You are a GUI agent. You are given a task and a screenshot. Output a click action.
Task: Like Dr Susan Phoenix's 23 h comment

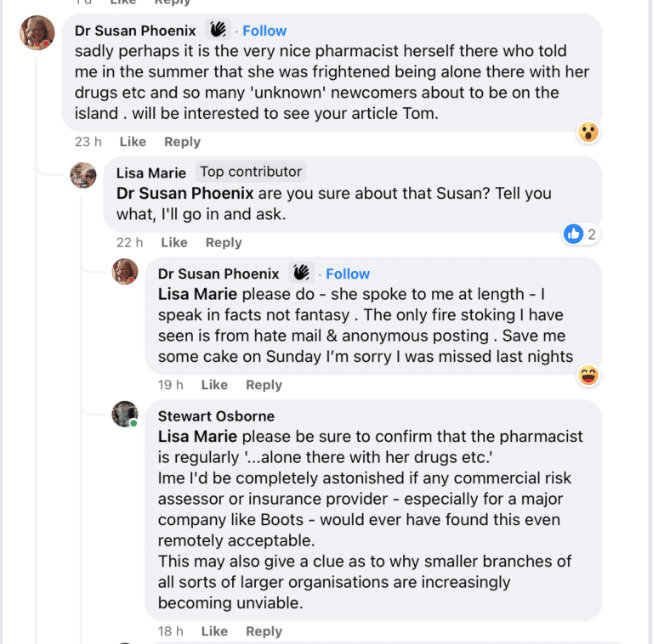click(x=133, y=142)
